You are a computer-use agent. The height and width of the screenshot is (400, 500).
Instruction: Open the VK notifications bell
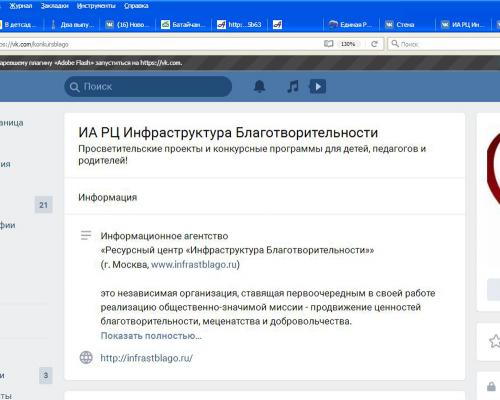click(260, 86)
